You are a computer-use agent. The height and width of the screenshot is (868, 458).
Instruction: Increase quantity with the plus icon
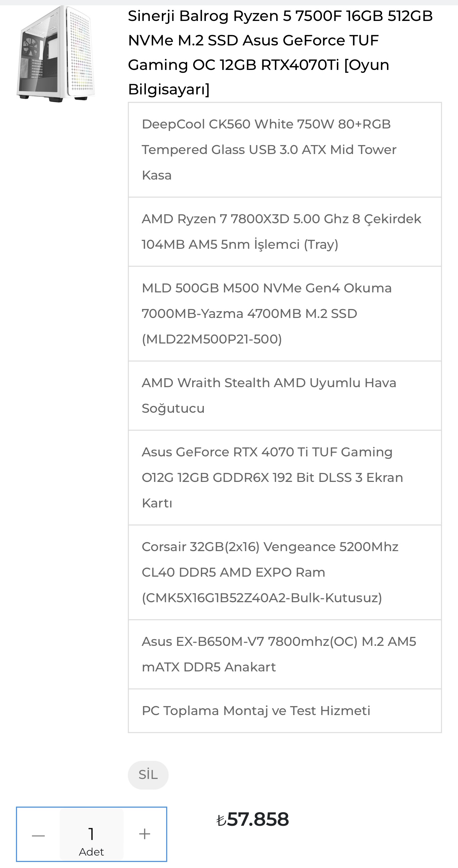tap(145, 834)
